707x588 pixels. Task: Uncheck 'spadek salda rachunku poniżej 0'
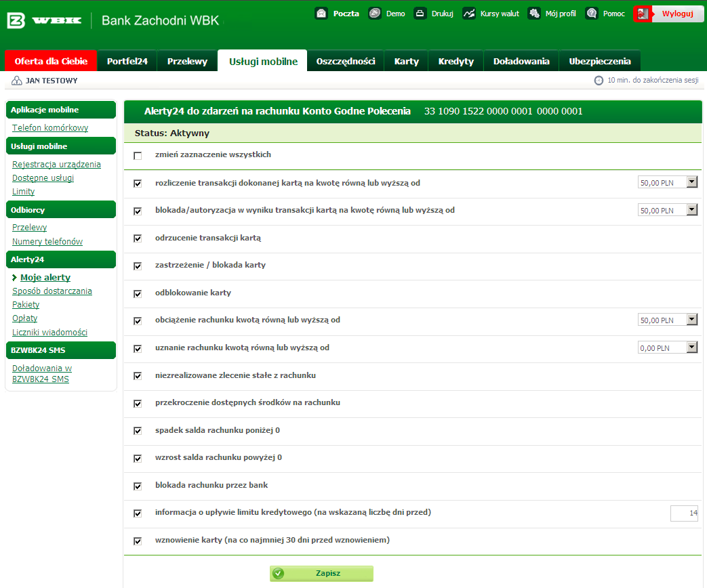(x=138, y=431)
